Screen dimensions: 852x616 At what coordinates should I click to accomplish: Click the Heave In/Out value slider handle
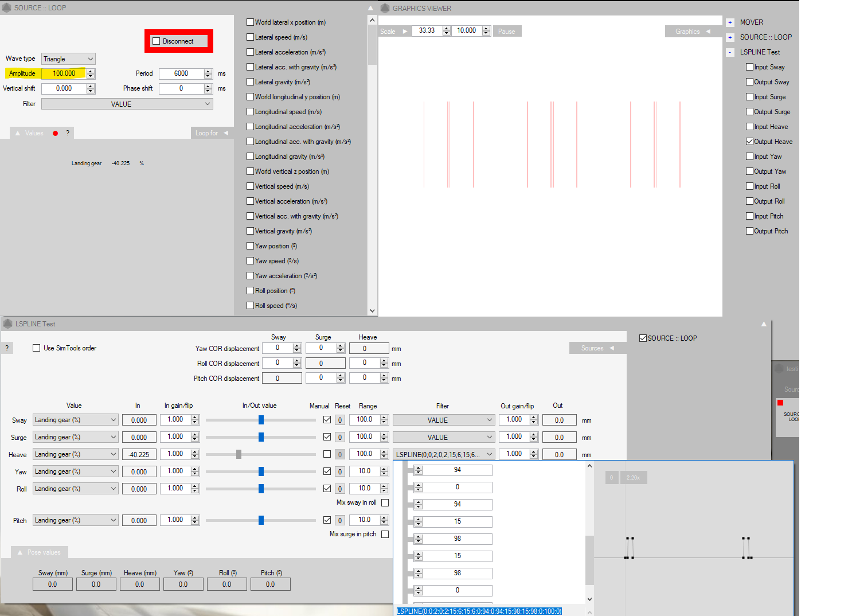click(239, 454)
